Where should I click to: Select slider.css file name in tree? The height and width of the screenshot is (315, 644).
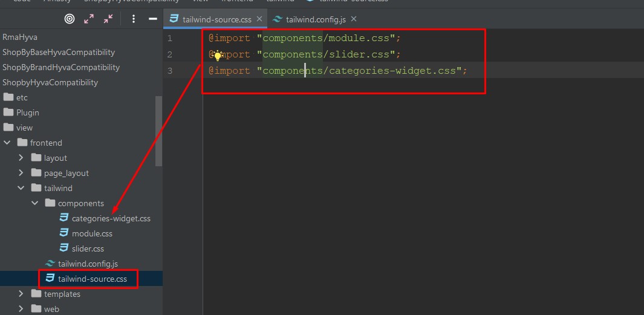pos(88,249)
